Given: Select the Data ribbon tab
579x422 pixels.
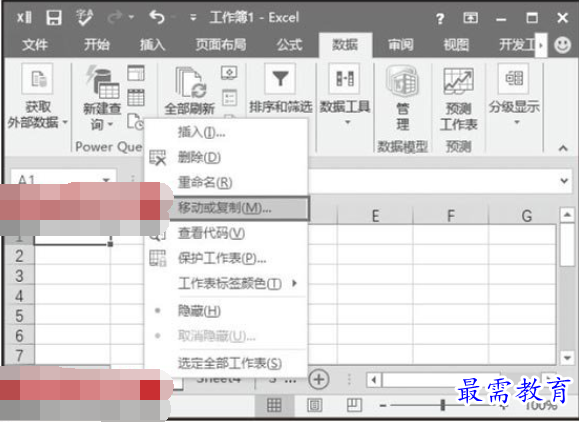Looking at the screenshot, I should point(345,45).
